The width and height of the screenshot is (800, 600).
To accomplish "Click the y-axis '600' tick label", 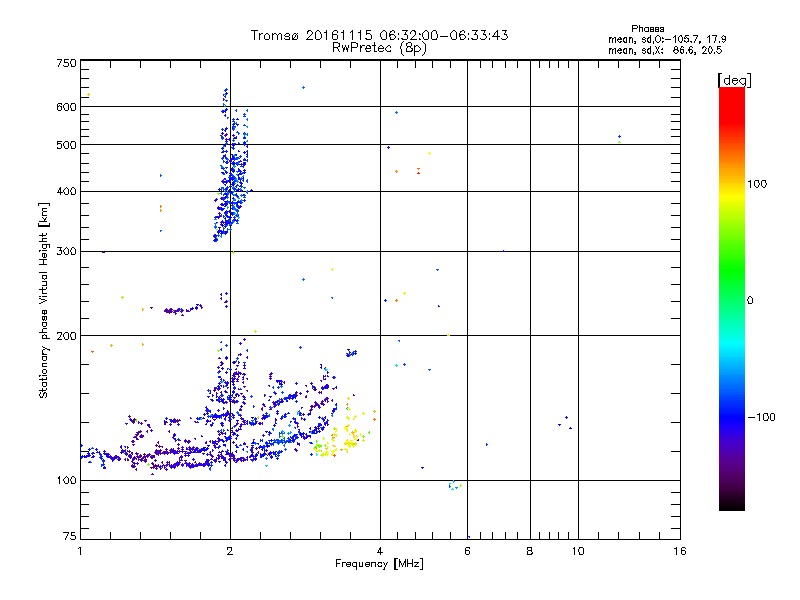I will 66,107.
